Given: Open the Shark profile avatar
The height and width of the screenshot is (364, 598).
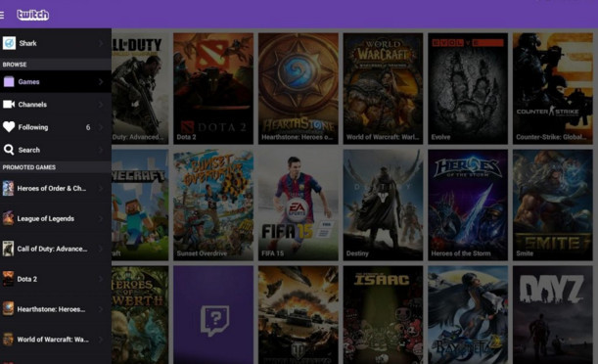Looking at the screenshot, I should [x=9, y=43].
